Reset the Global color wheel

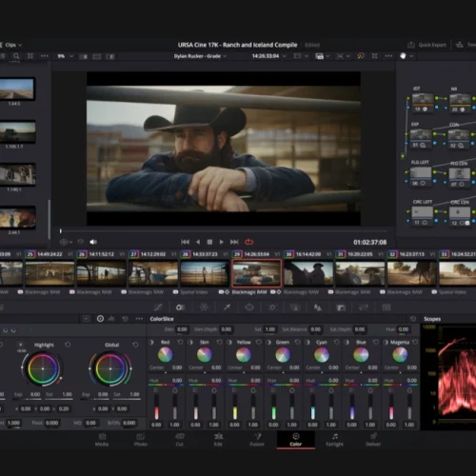point(135,345)
